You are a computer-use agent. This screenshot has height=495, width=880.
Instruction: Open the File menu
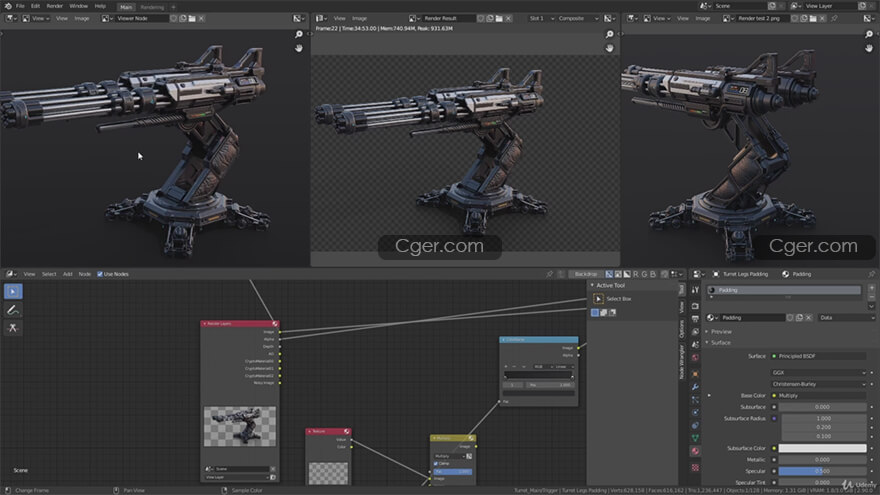[x=20, y=6]
